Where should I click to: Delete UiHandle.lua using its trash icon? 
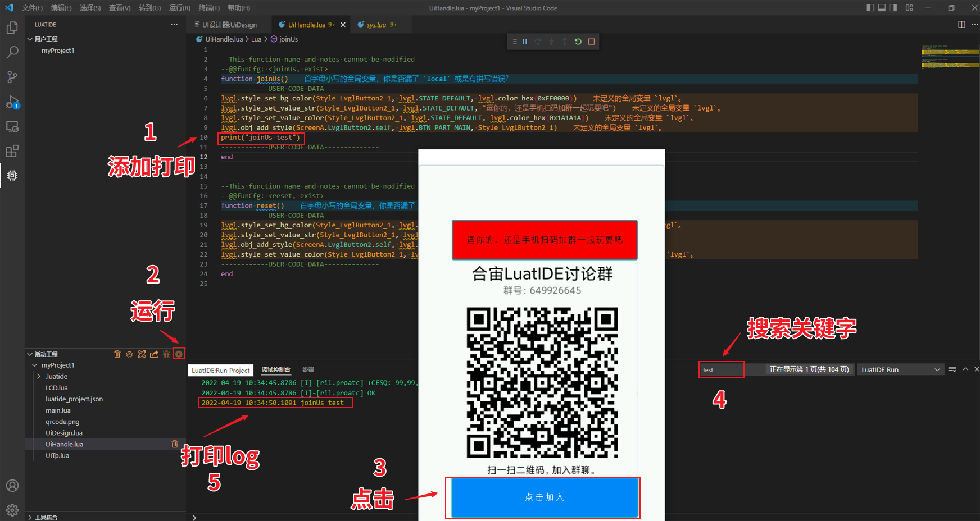tap(174, 444)
